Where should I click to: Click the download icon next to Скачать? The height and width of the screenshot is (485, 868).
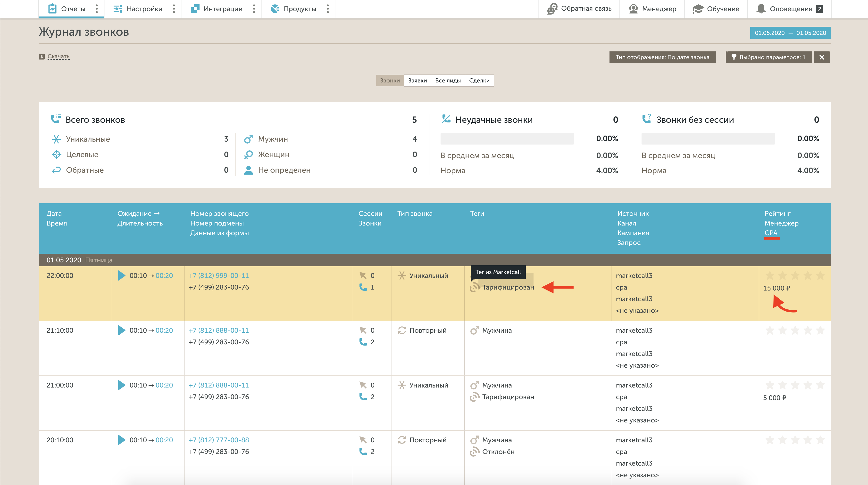pyautogui.click(x=42, y=57)
